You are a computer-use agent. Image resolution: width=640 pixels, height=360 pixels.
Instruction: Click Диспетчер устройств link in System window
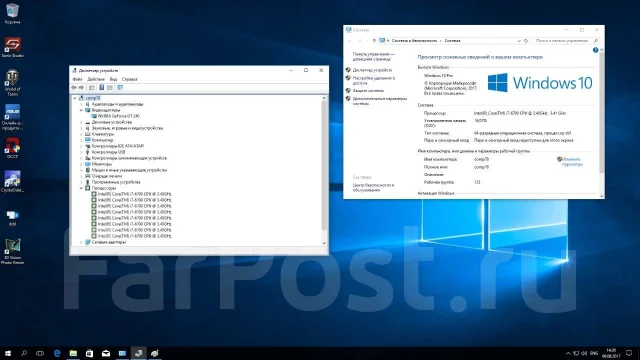372,70
